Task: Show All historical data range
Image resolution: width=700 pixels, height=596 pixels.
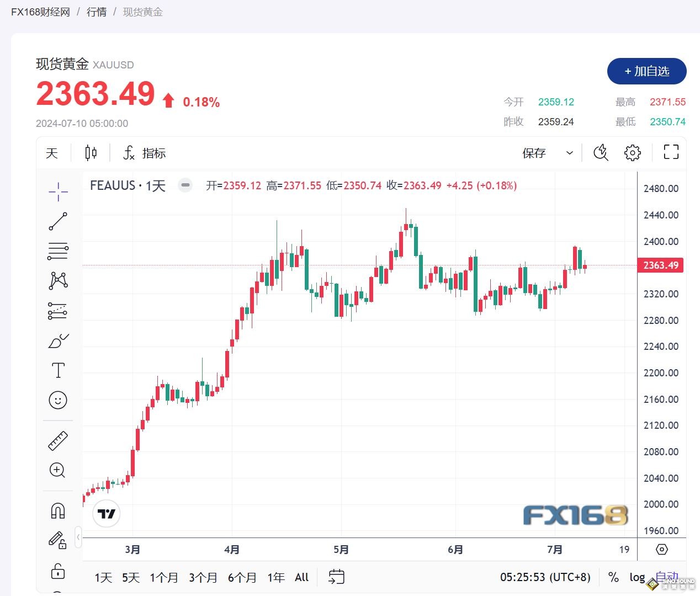Action: (x=302, y=578)
